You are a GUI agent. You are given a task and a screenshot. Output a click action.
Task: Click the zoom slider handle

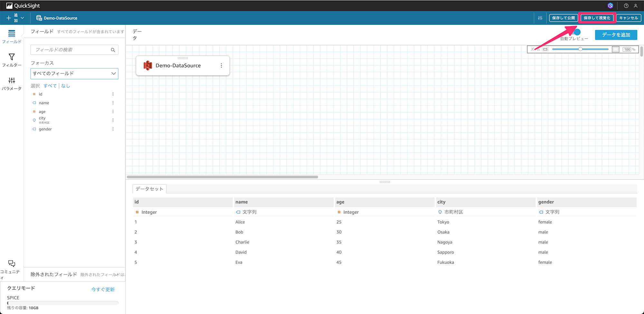(x=580, y=49)
